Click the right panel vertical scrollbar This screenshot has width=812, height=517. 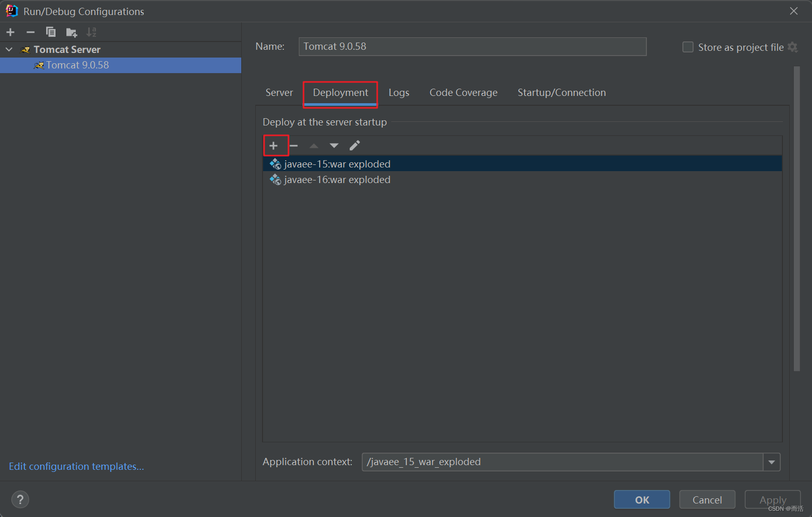[797, 218]
